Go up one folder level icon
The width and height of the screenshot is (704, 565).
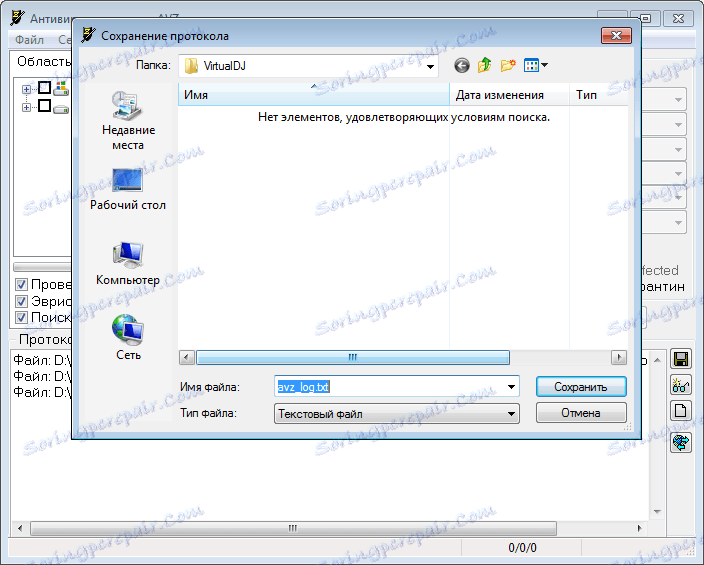[484, 66]
